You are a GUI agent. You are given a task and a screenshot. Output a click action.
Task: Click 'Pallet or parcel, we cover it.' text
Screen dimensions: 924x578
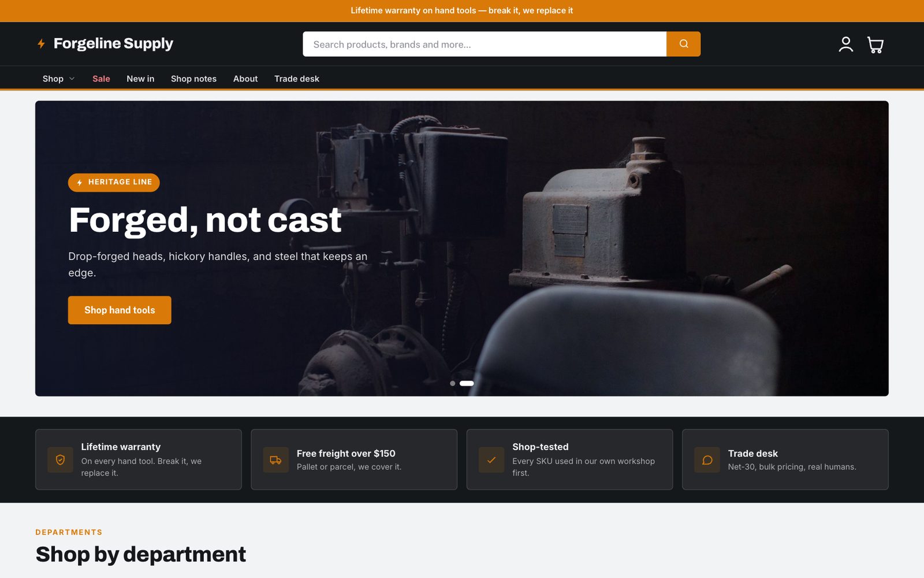click(x=349, y=467)
